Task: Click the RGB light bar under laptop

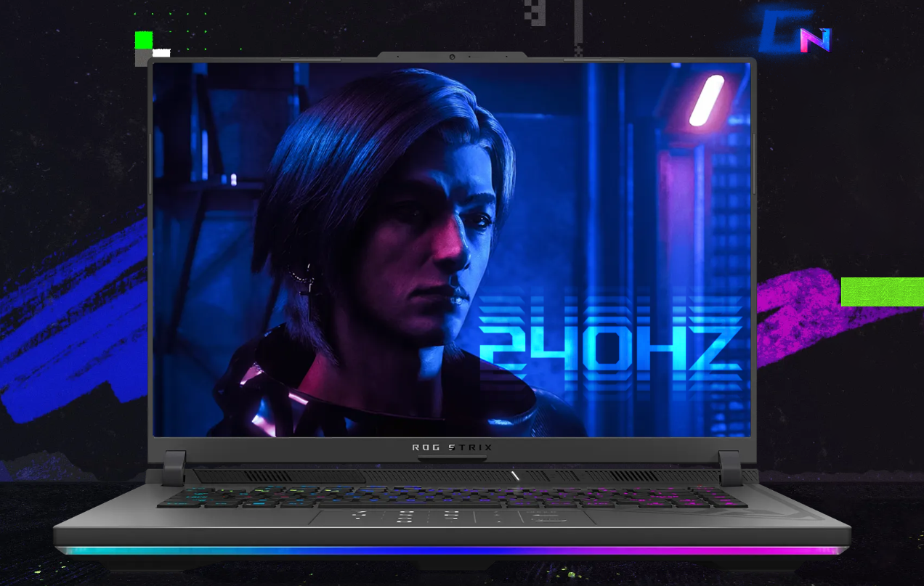Action: click(x=450, y=551)
